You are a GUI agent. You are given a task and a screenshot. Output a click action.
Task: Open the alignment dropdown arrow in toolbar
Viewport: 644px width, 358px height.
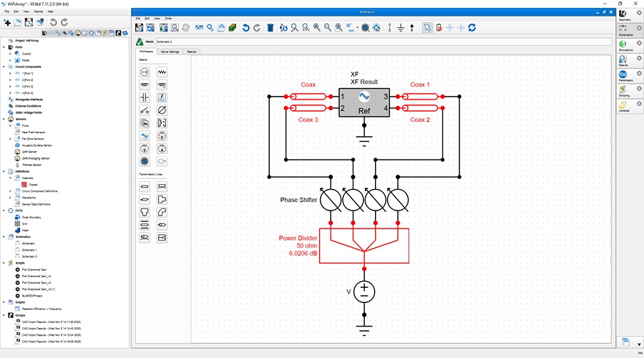click(357, 28)
